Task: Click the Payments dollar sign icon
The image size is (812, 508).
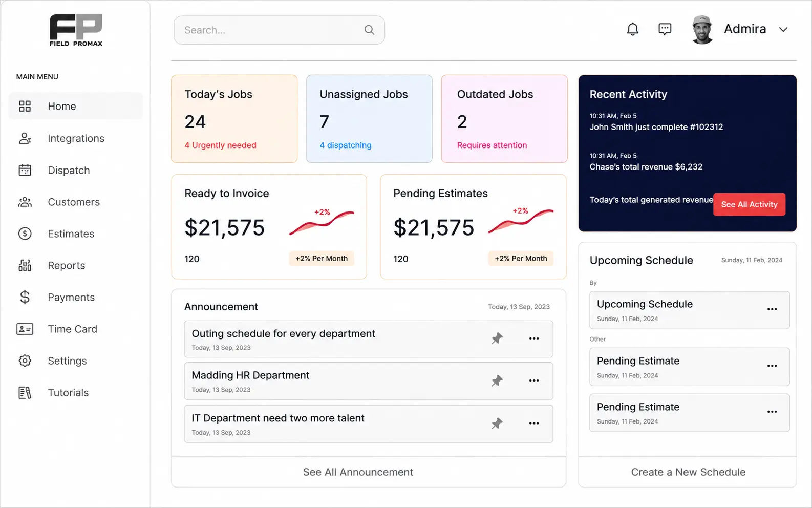Action: [25, 297]
